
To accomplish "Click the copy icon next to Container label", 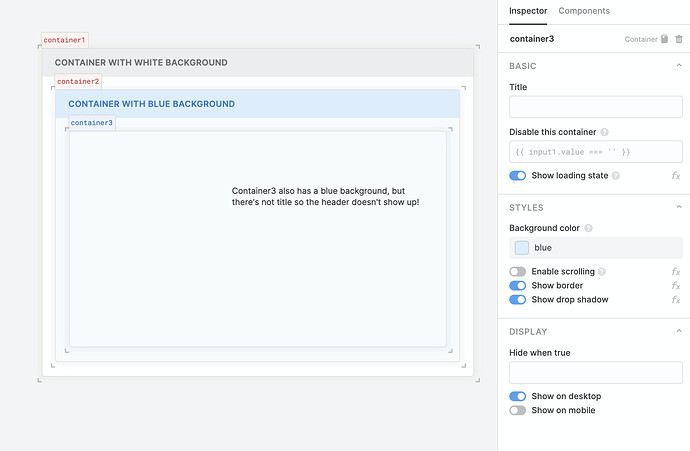I will tap(664, 39).
